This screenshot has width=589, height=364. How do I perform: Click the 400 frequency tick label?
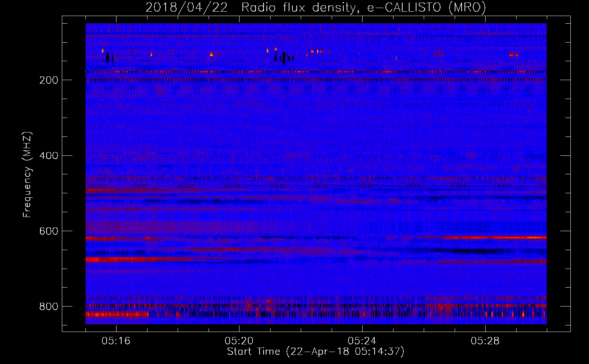click(x=49, y=156)
